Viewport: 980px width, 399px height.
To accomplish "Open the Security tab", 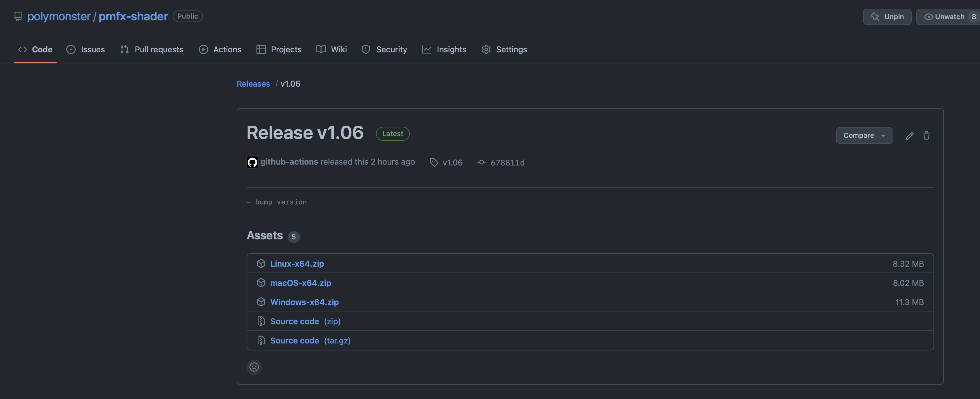I will 384,49.
